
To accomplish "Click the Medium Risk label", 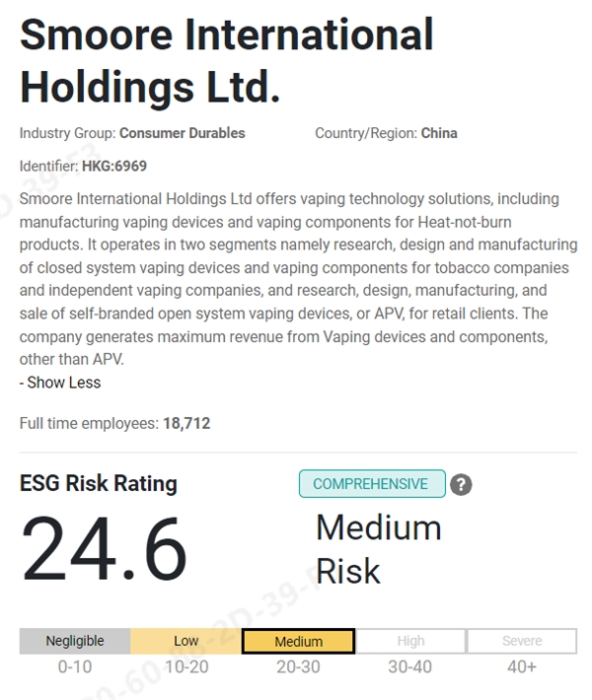I will tap(378, 548).
